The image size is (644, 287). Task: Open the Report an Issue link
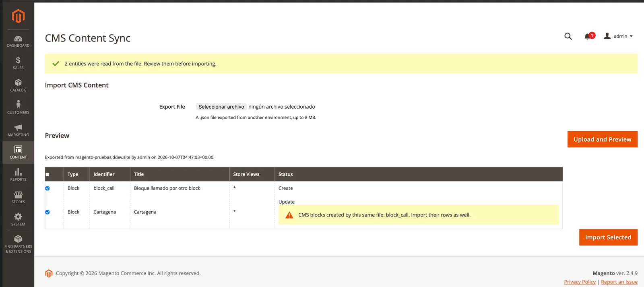coord(619,282)
